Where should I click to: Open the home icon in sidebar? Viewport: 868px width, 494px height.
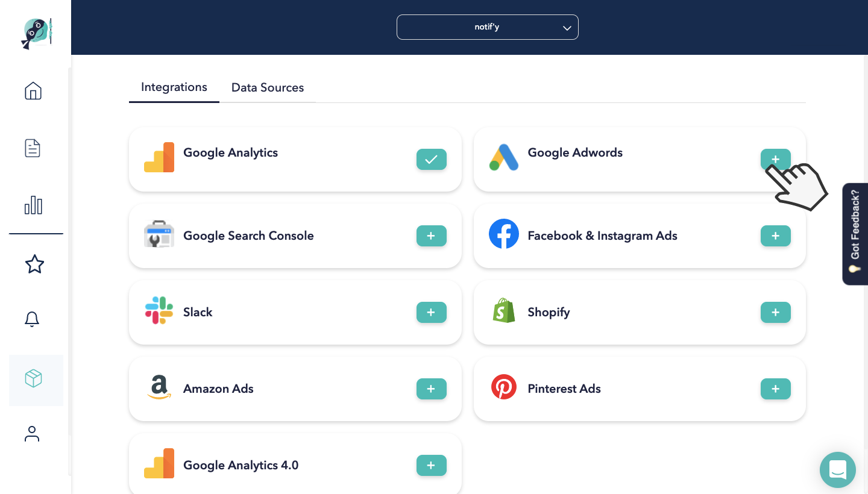(33, 91)
